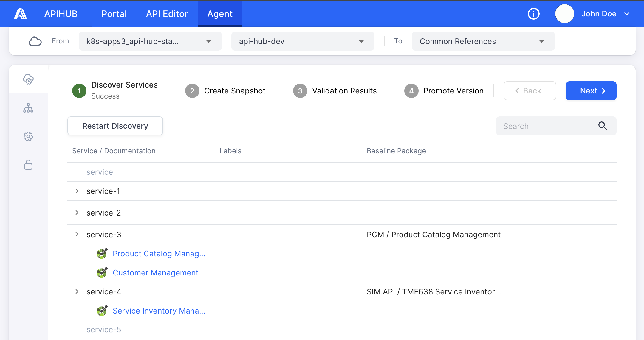Click the Back button

tap(530, 91)
